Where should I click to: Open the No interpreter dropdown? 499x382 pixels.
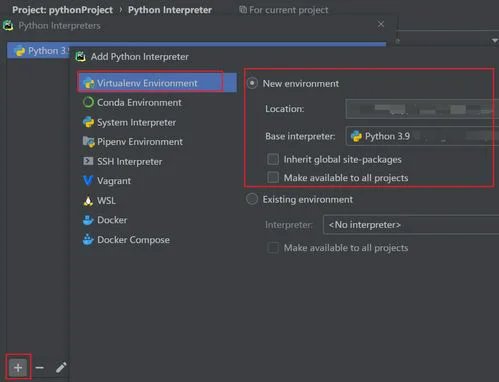point(411,225)
